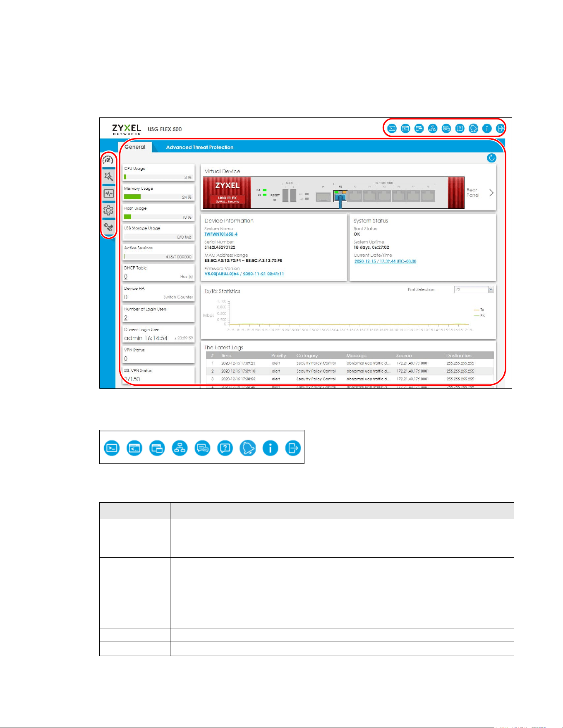563x728 pixels.
Task: Click the Zyxel Networks logo
Action: pos(127,129)
